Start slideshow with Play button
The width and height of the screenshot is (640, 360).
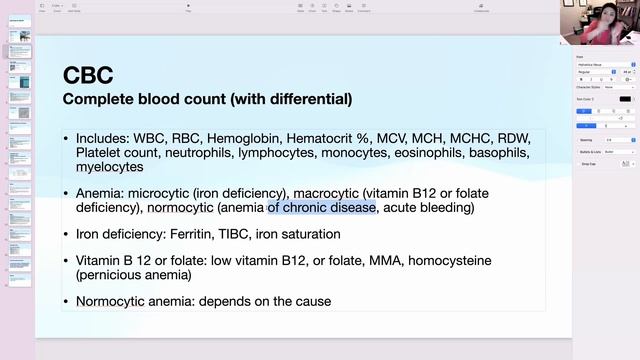click(x=188, y=7)
